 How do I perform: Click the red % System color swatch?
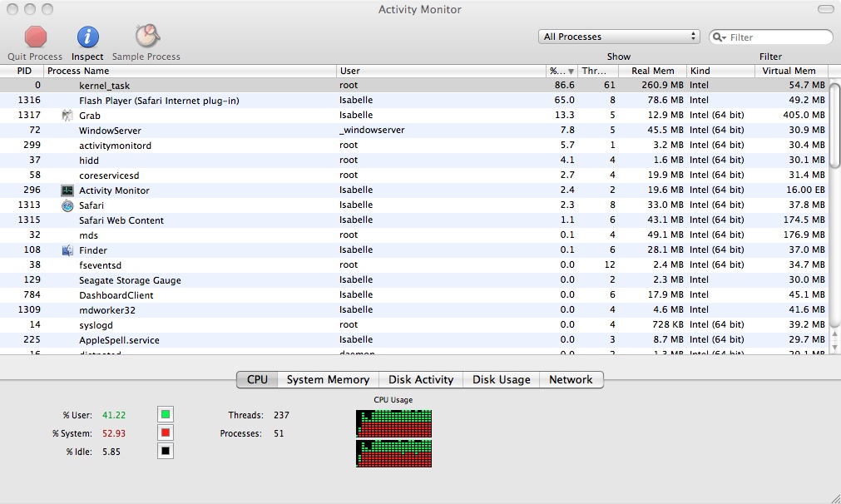166,432
